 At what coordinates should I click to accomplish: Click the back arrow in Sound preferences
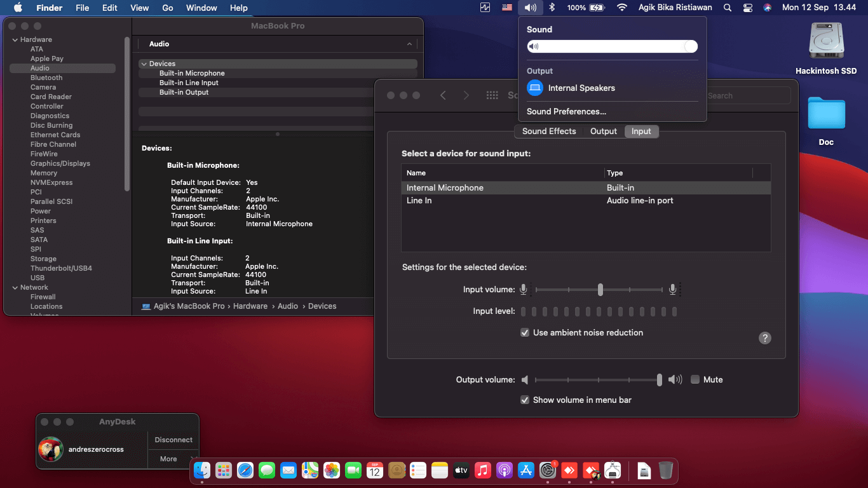[443, 95]
